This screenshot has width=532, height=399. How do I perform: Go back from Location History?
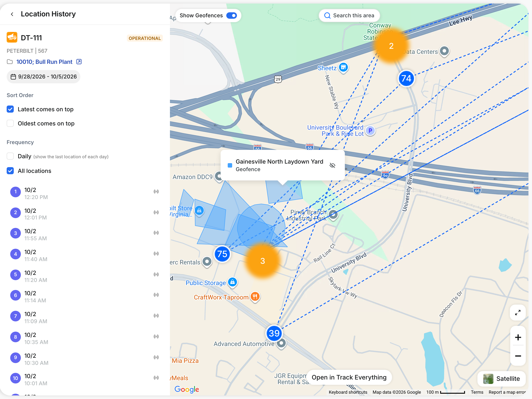[12, 14]
